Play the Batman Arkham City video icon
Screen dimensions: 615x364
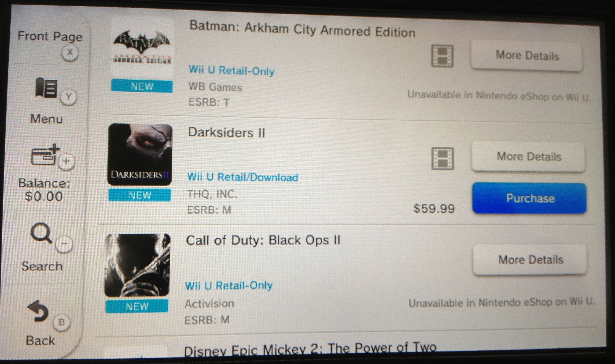(x=442, y=56)
